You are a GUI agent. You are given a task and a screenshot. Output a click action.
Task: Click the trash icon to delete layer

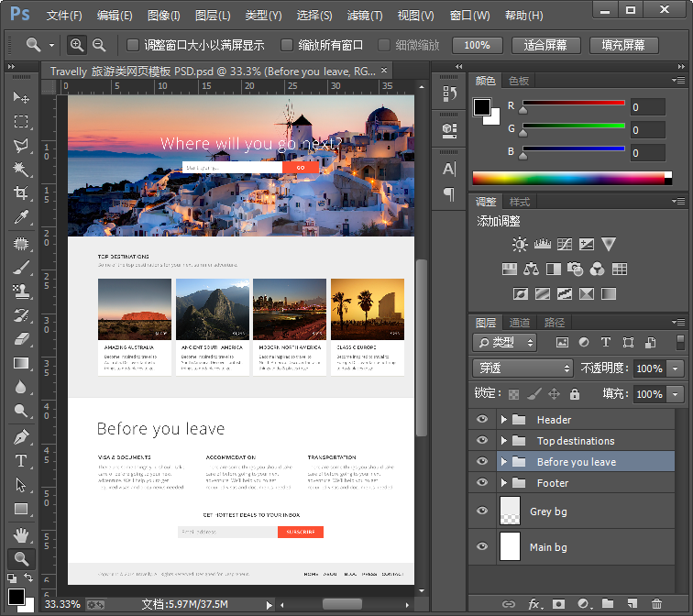pyautogui.click(x=656, y=604)
